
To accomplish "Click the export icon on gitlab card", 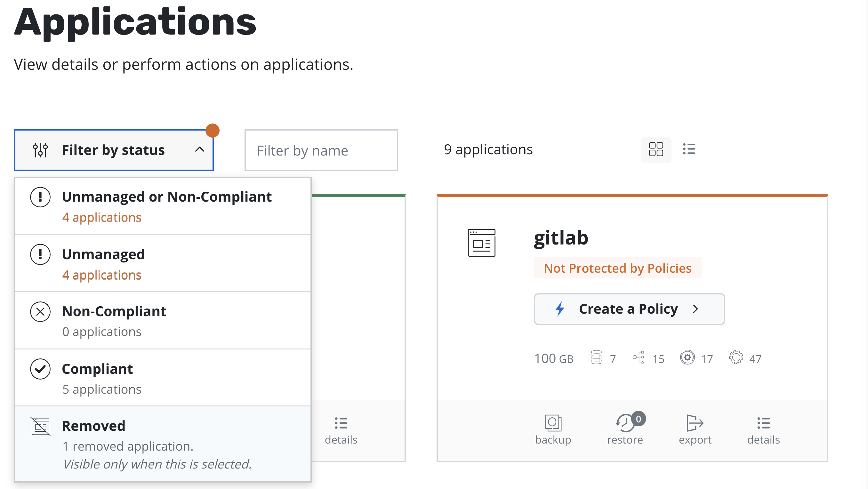I will coord(695,423).
